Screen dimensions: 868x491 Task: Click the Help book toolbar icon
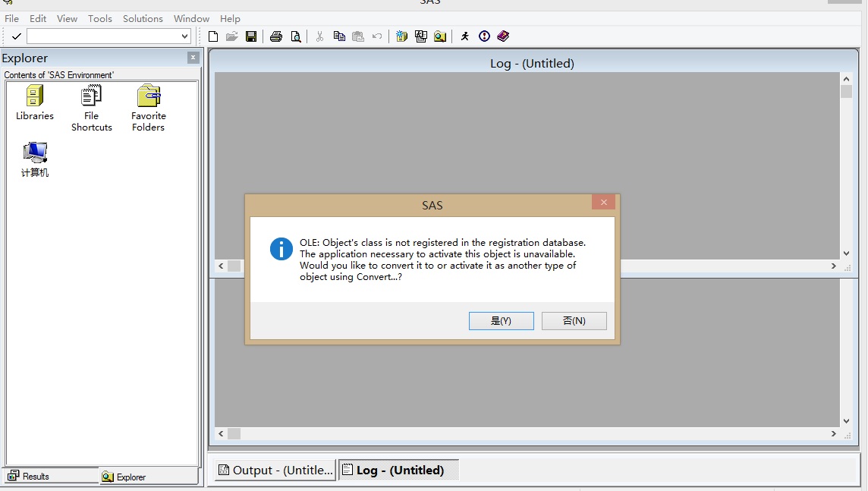coord(503,36)
